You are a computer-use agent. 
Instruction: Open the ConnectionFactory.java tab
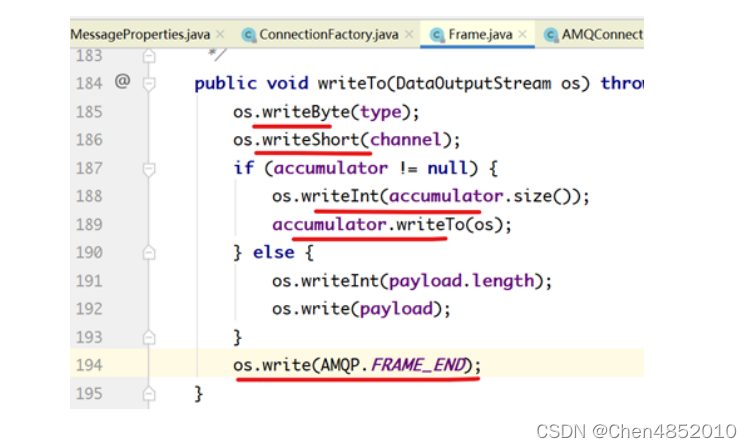point(329,35)
